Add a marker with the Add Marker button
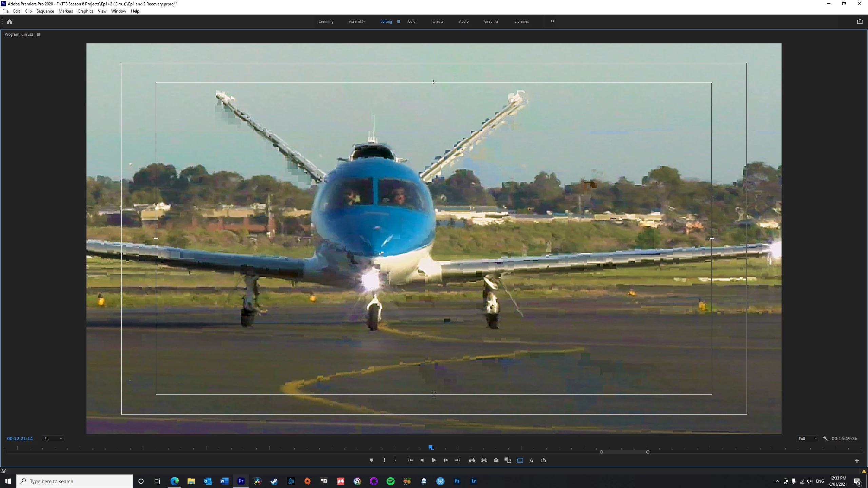The width and height of the screenshot is (868, 488). coord(372,460)
